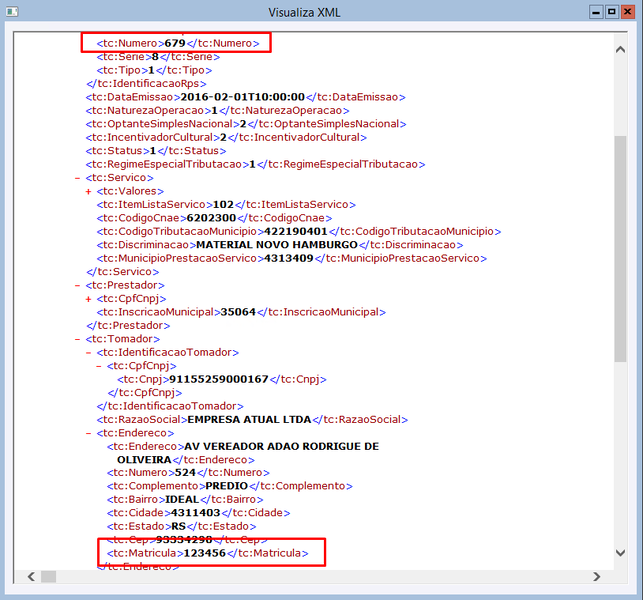Viewport: 643px width, 600px height.
Task: Select the address Numero value 524
Action: (185, 472)
